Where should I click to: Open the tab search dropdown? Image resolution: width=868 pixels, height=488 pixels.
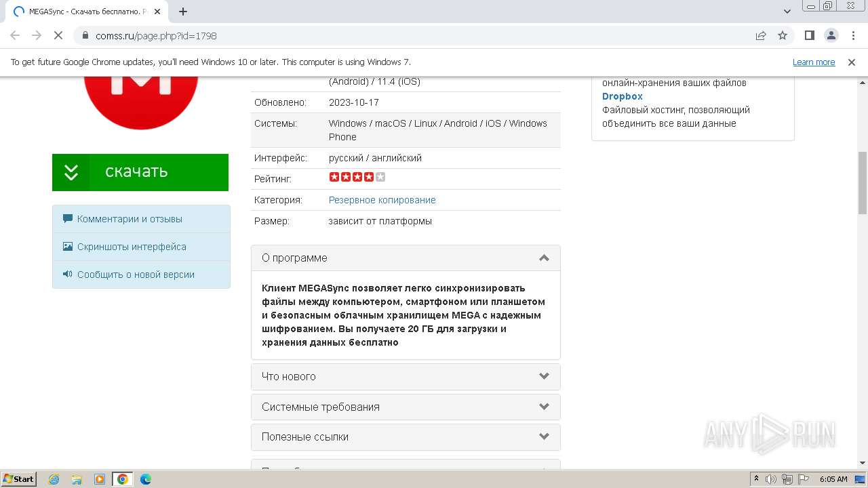(787, 12)
